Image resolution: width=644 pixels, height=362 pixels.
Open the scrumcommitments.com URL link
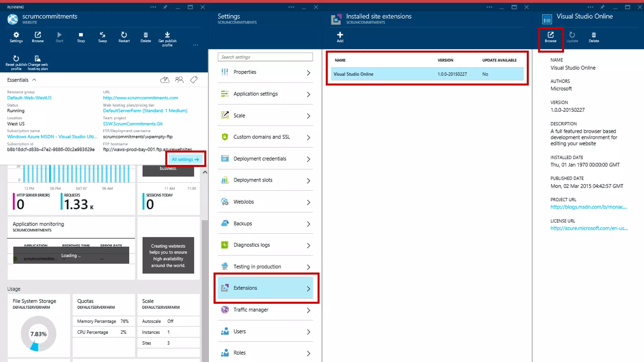click(140, 98)
